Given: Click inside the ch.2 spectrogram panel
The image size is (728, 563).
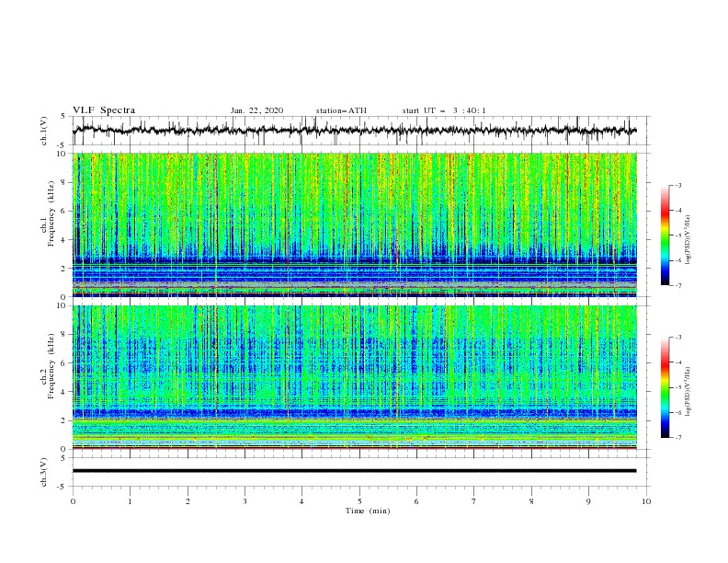Looking at the screenshot, I should (355, 377).
